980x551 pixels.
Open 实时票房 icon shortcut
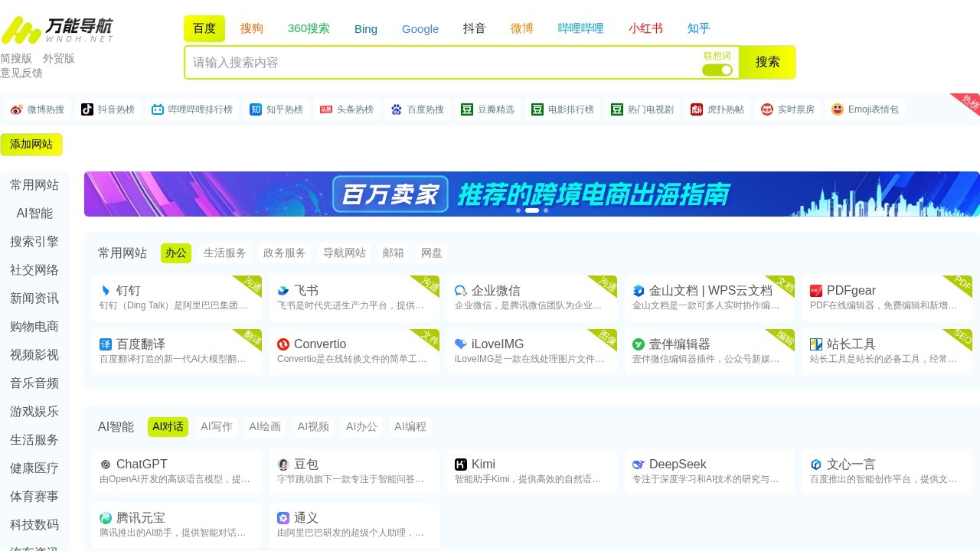pyautogui.click(x=767, y=109)
